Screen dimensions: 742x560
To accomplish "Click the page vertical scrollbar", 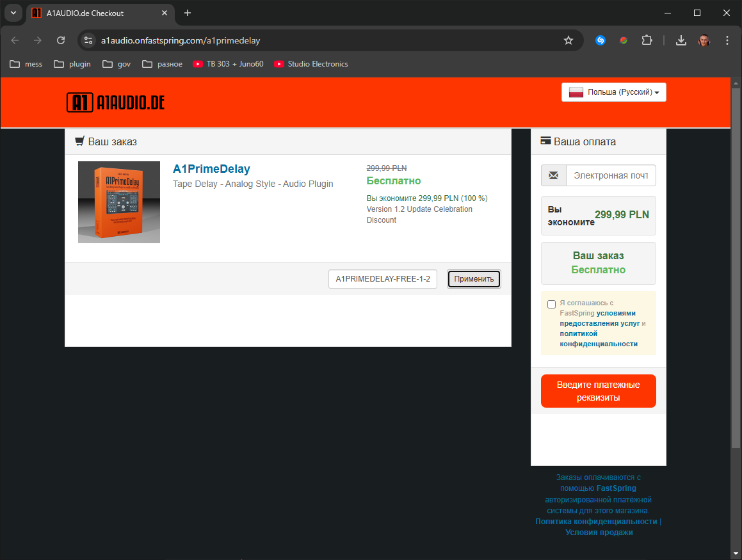I will click(x=736, y=268).
